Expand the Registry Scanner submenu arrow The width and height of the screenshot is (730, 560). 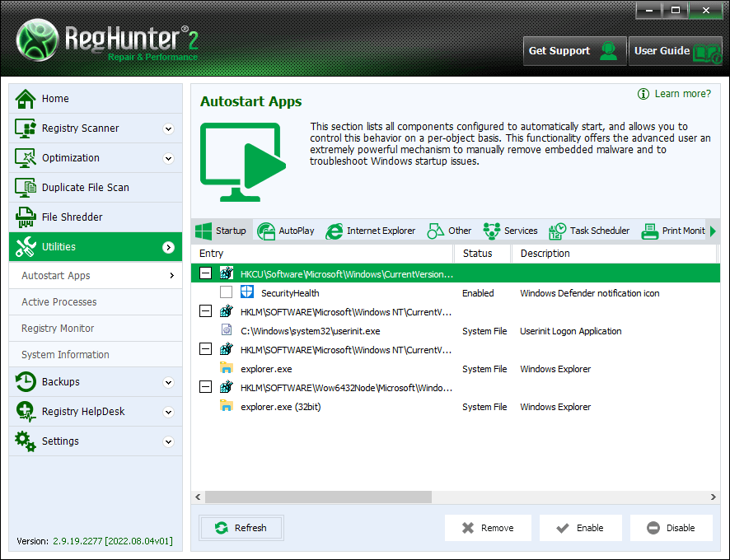(168, 128)
